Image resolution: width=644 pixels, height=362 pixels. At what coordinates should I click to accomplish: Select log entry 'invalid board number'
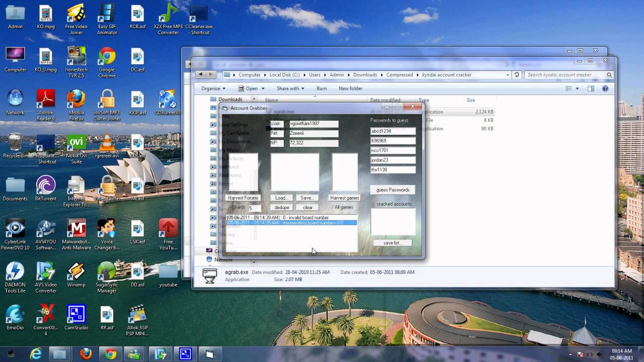[x=292, y=218]
